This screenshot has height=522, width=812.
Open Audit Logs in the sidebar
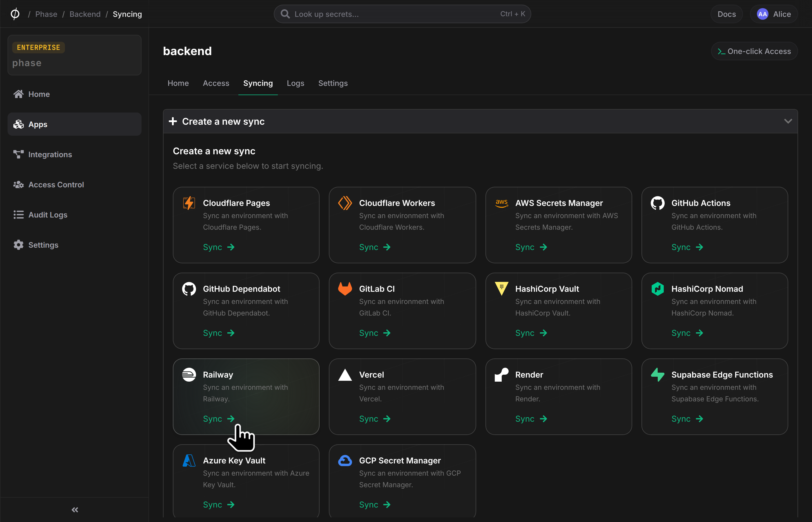pyautogui.click(x=75, y=215)
